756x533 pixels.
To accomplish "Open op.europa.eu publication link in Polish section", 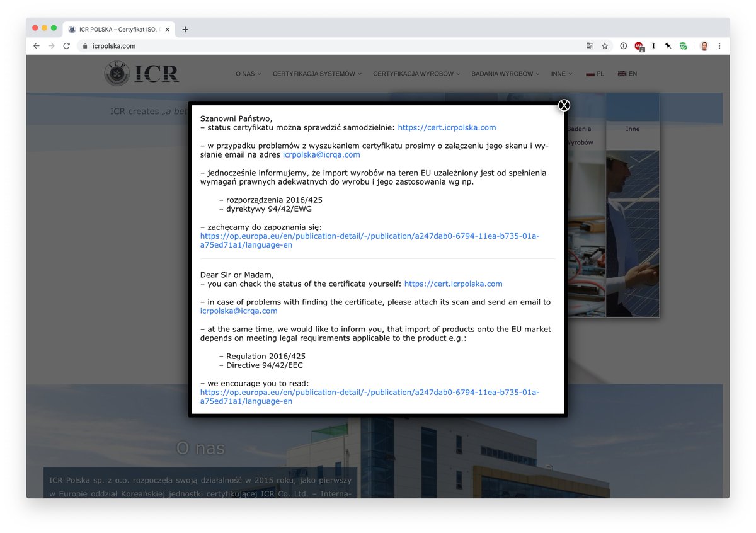I will pos(370,241).
